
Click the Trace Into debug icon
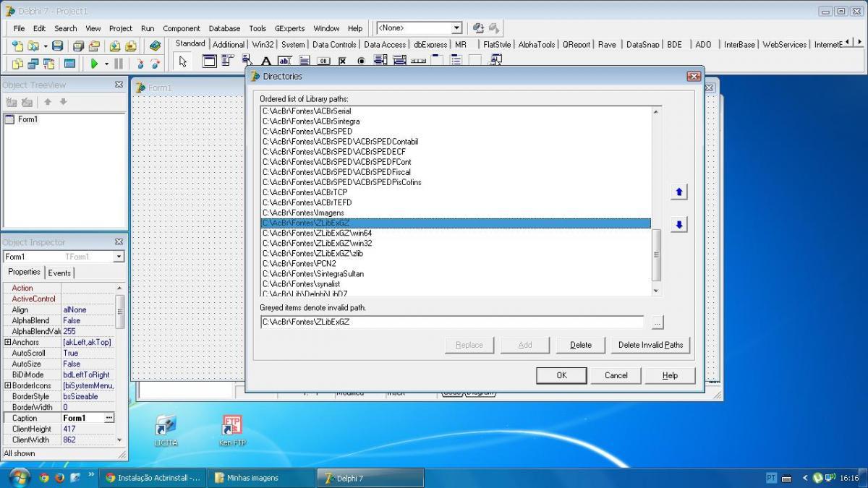[x=140, y=64]
